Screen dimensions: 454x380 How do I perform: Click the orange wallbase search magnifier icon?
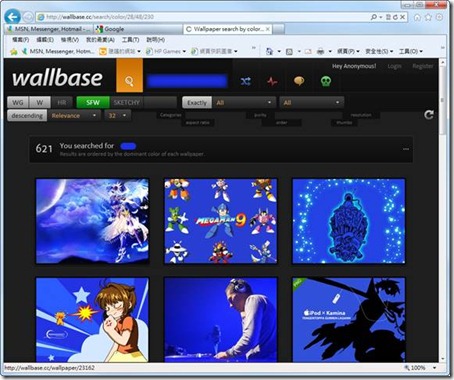tap(129, 80)
